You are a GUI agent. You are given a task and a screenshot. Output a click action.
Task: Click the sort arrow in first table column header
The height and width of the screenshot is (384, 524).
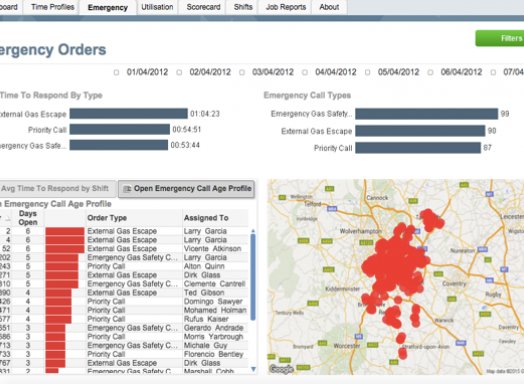point(8,218)
